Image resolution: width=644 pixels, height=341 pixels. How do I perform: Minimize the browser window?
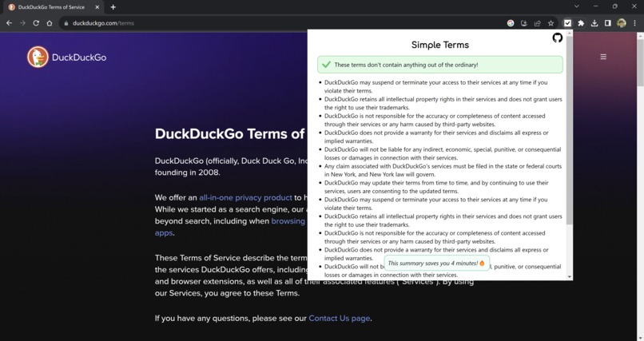pos(595,6)
